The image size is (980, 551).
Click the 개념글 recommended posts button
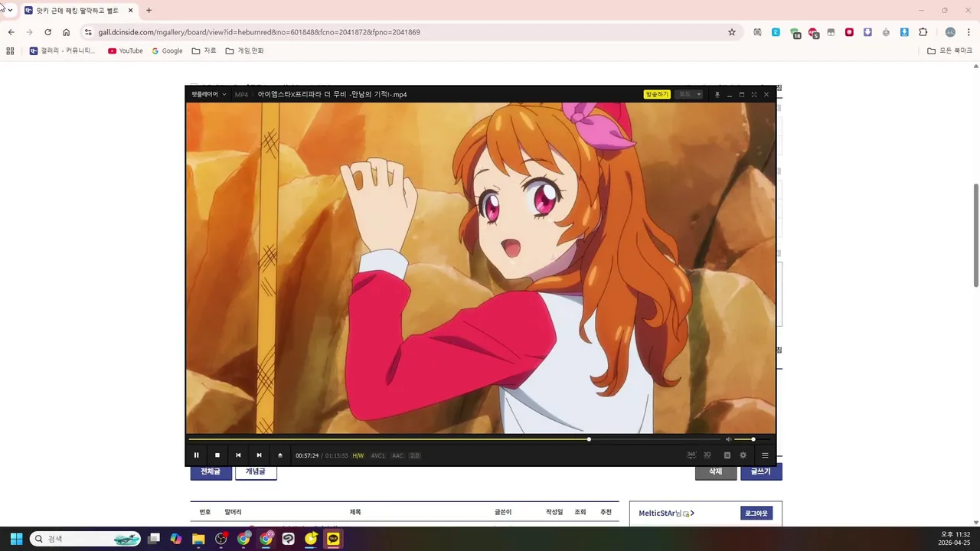tap(256, 471)
